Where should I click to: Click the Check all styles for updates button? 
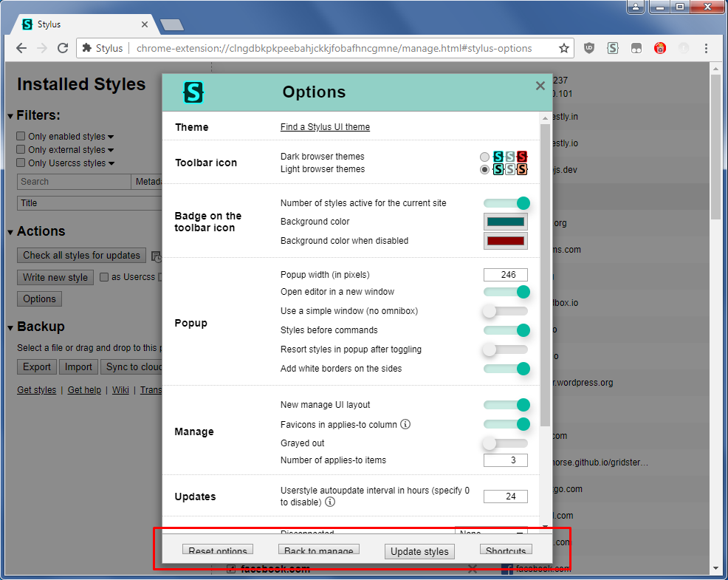81,255
